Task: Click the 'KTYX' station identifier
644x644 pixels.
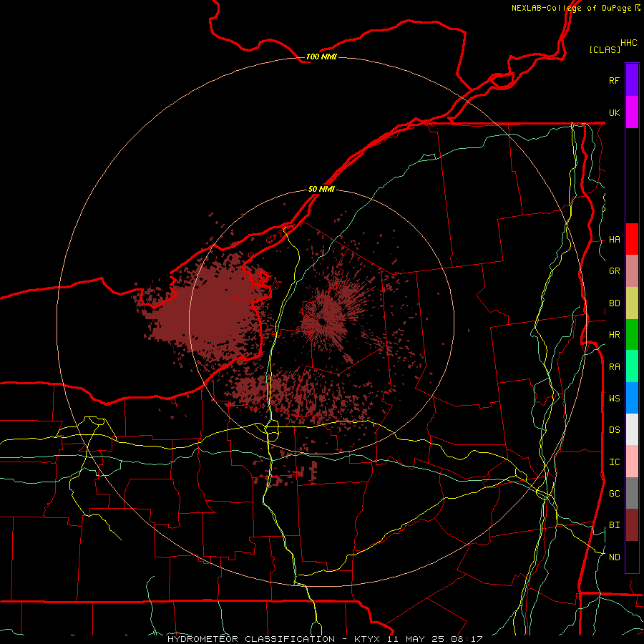Action: pos(368,639)
